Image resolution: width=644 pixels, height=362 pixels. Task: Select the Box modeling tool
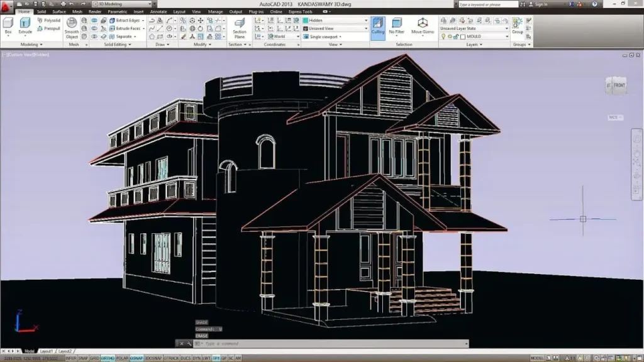point(8,25)
